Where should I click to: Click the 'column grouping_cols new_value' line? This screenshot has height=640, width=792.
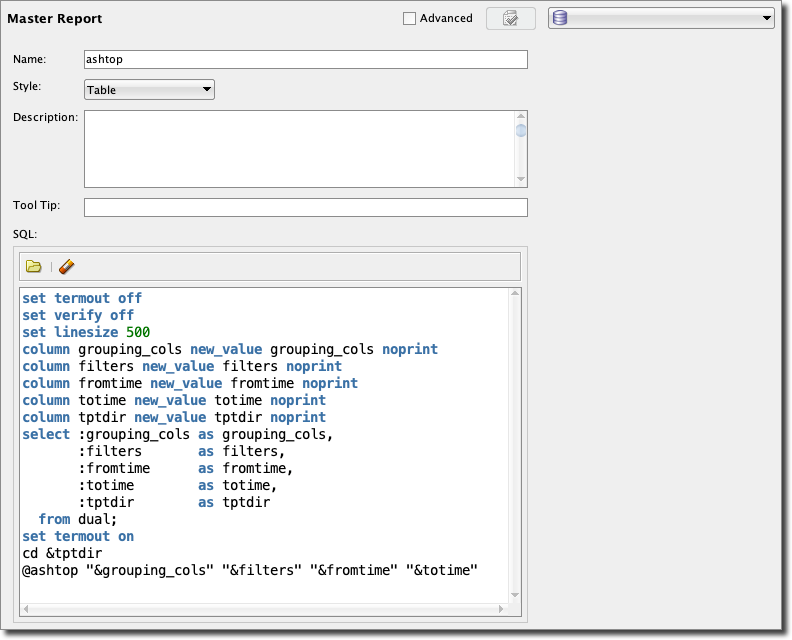[230, 349]
